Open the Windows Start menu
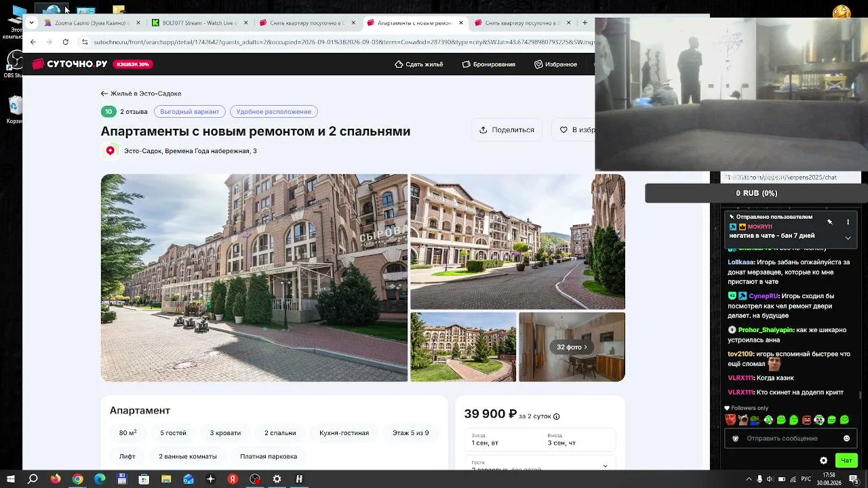Viewport: 868px width, 488px height. pos(10,479)
